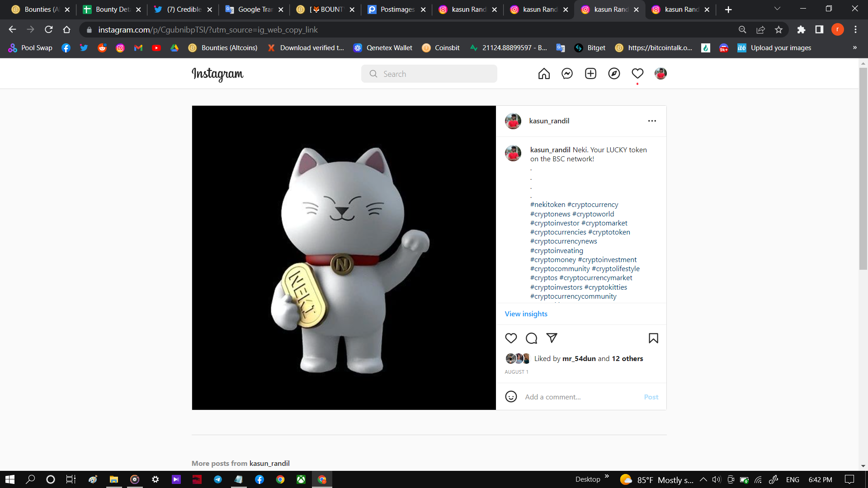This screenshot has height=488, width=868.
Task: Click the New post plus icon
Action: (x=590, y=74)
